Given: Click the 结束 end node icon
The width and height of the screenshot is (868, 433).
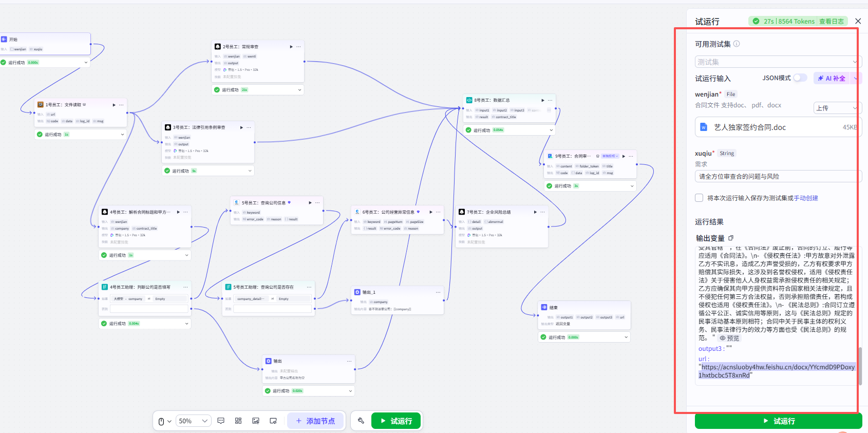Looking at the screenshot, I should (x=544, y=307).
